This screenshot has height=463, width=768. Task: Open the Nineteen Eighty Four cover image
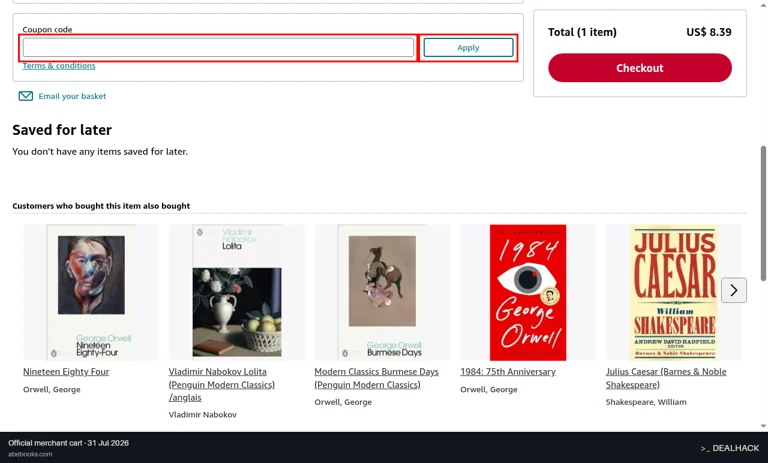pyautogui.click(x=91, y=292)
